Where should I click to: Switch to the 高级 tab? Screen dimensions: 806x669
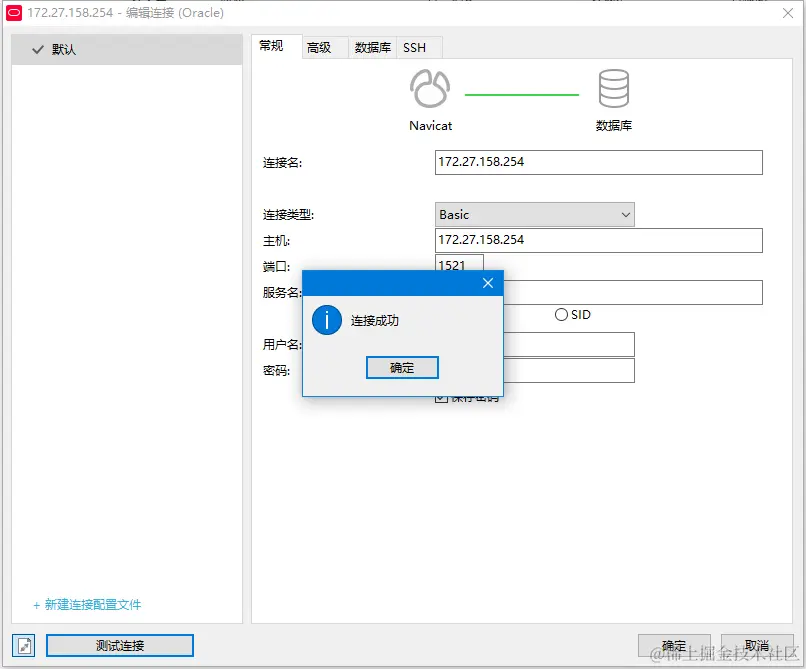(x=322, y=46)
